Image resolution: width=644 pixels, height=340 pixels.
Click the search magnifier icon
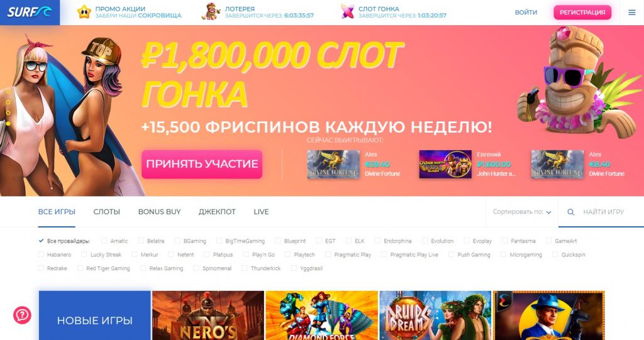point(570,212)
